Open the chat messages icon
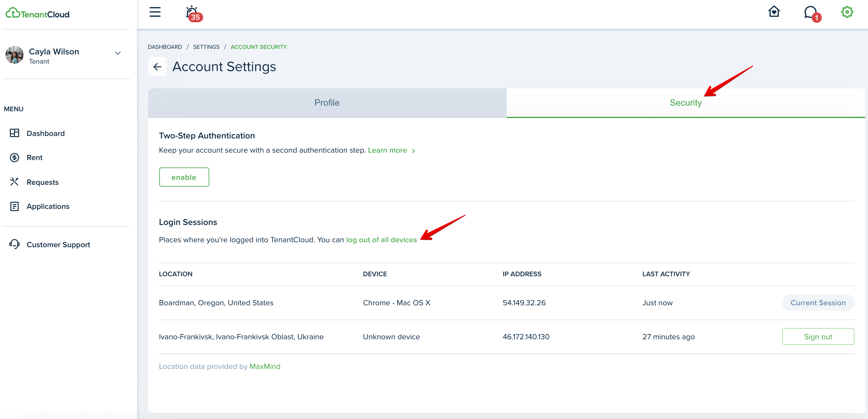868x419 pixels. pos(812,14)
